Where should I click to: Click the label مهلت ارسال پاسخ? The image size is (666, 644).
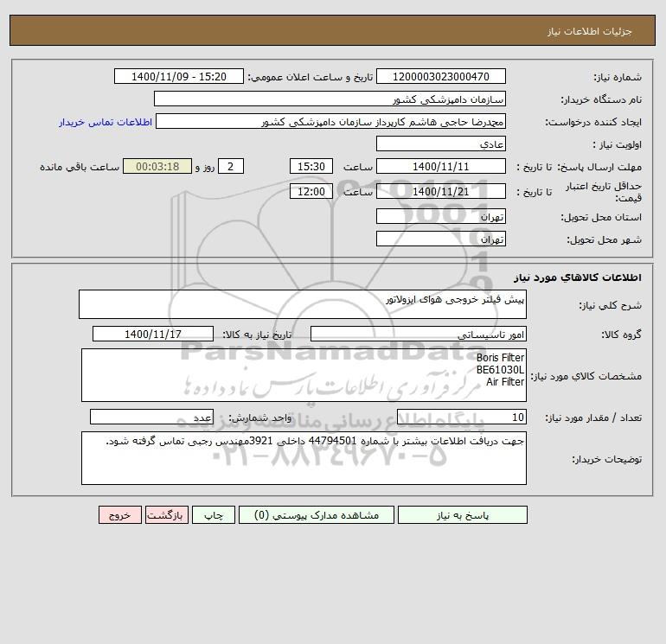click(x=599, y=167)
